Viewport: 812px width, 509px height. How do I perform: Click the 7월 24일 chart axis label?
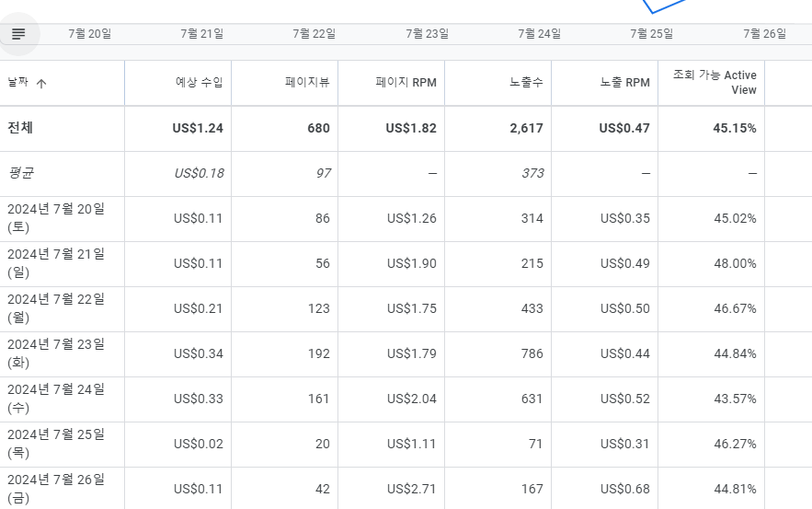coord(539,34)
